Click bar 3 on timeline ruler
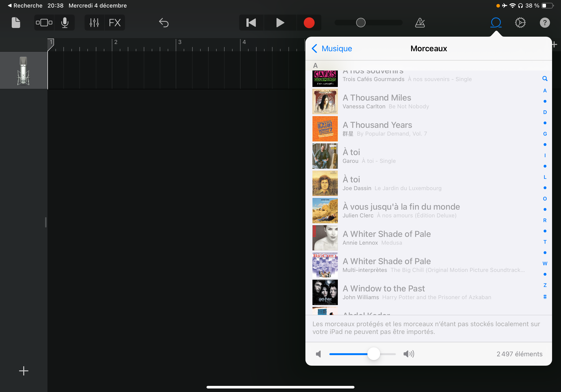Viewport: 561px width, 392px height. coord(180,42)
